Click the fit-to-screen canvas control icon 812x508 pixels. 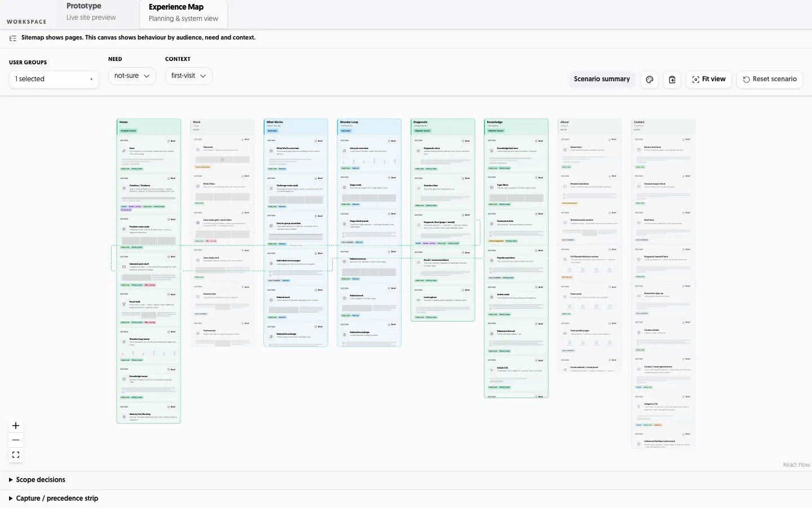pyautogui.click(x=16, y=454)
